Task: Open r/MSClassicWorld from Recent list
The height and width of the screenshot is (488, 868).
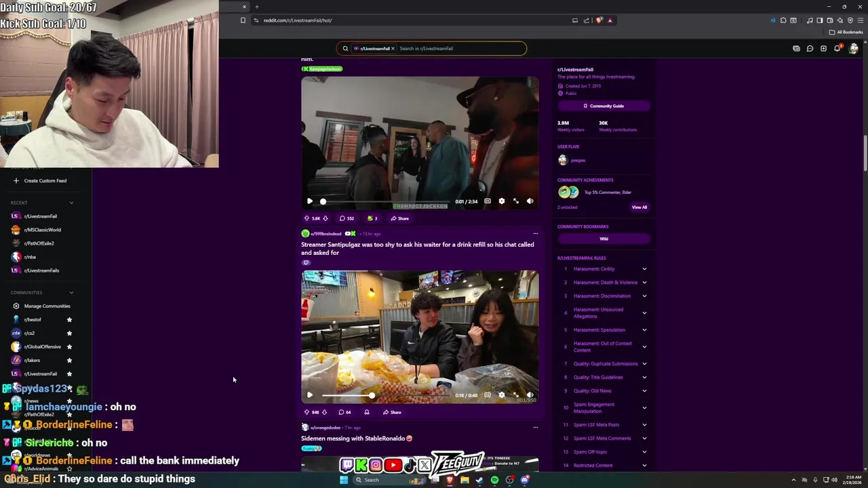Action: click(x=42, y=230)
